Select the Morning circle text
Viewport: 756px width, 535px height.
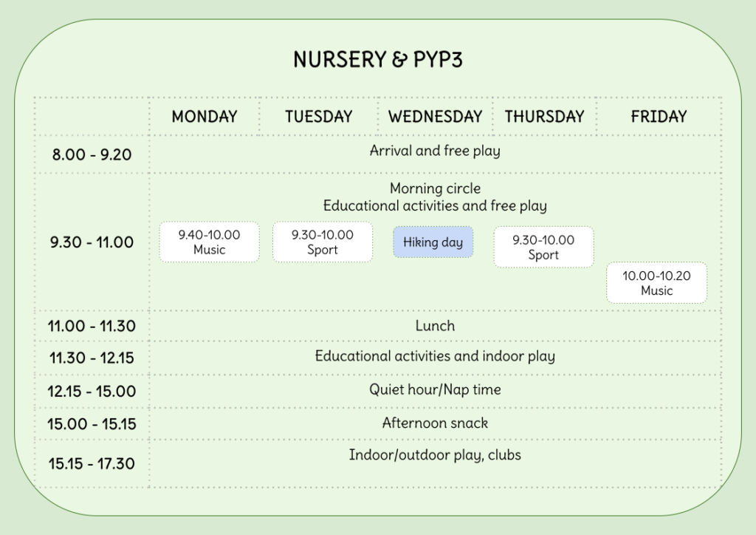[435, 189]
